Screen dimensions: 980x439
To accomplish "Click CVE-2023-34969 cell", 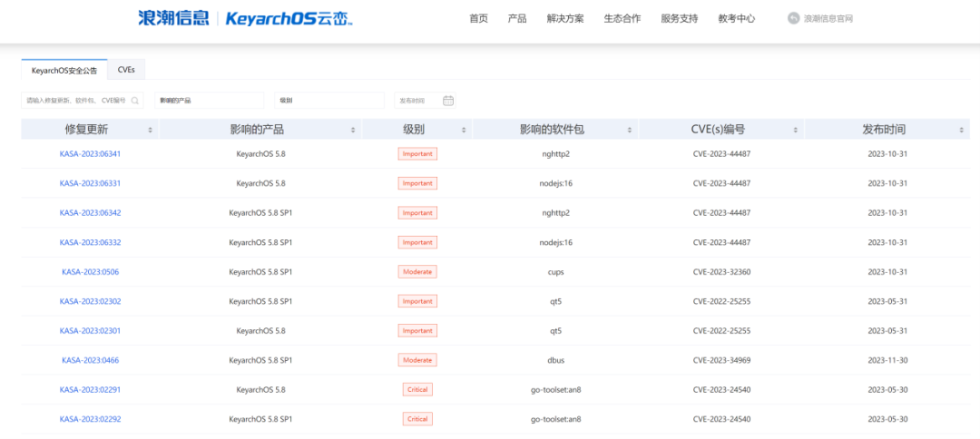I will pos(721,360).
